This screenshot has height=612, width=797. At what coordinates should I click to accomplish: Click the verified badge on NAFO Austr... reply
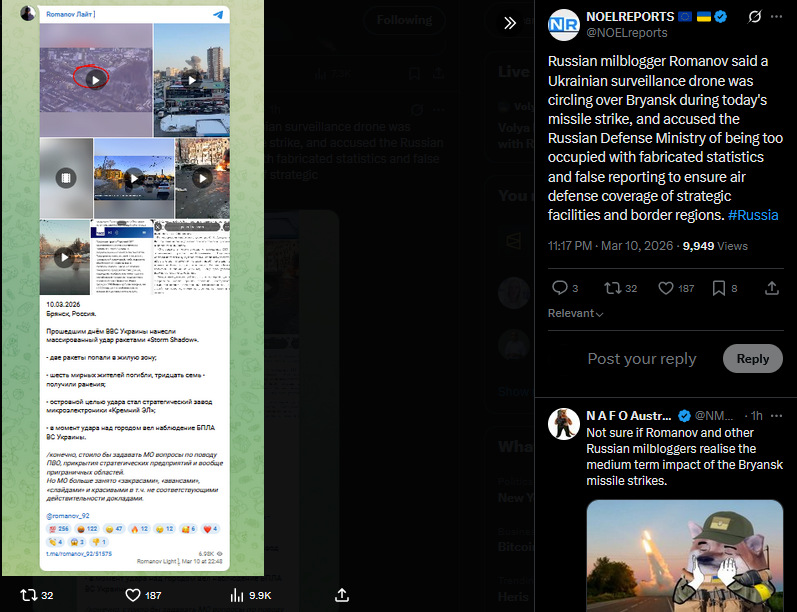[684, 416]
